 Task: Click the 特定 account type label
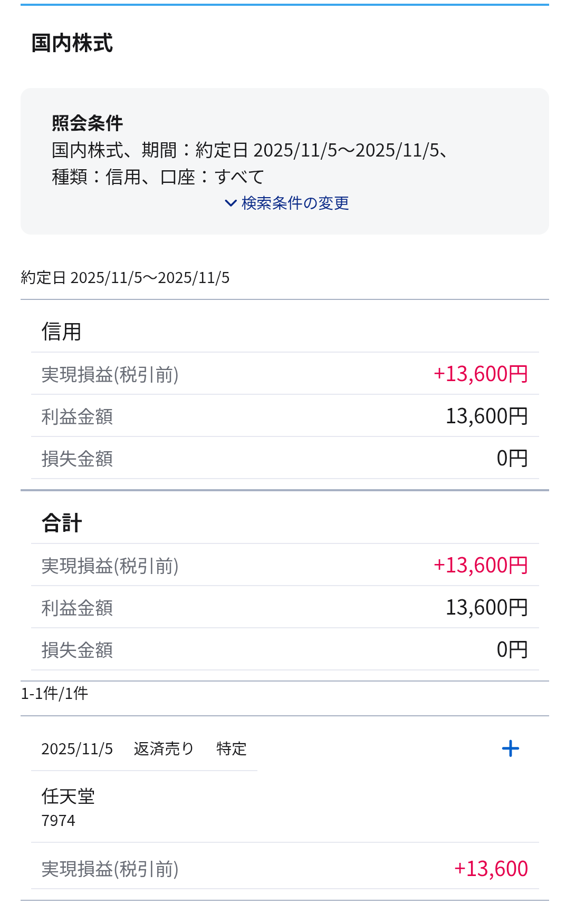[x=232, y=749]
